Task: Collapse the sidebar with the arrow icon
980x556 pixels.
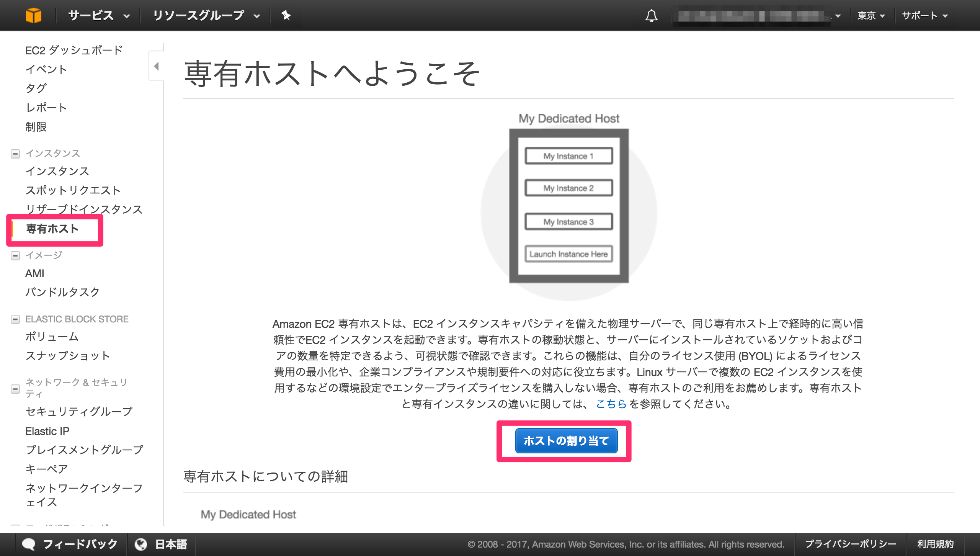Action: pyautogui.click(x=156, y=65)
